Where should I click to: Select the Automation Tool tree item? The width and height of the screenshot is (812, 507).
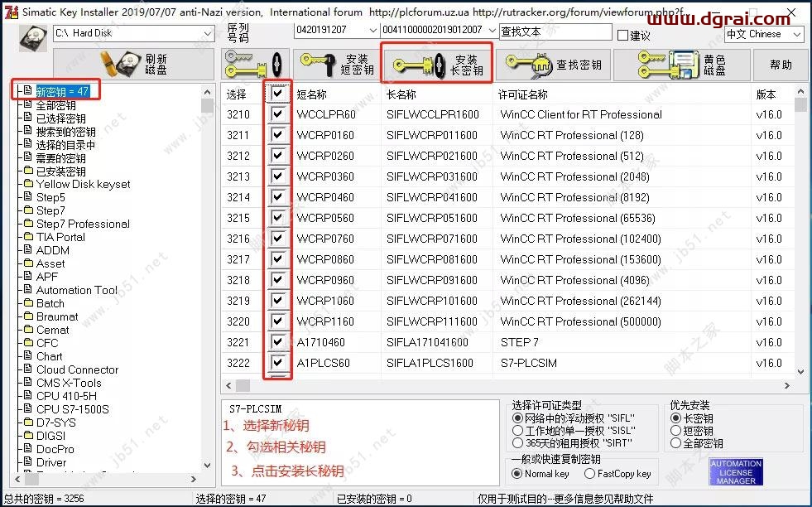(77, 290)
